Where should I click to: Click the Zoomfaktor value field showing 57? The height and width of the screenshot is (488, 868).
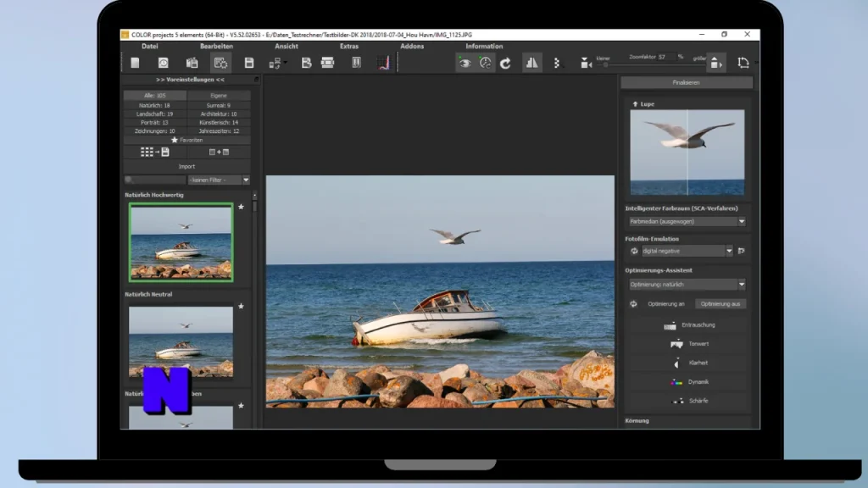pyautogui.click(x=666, y=57)
